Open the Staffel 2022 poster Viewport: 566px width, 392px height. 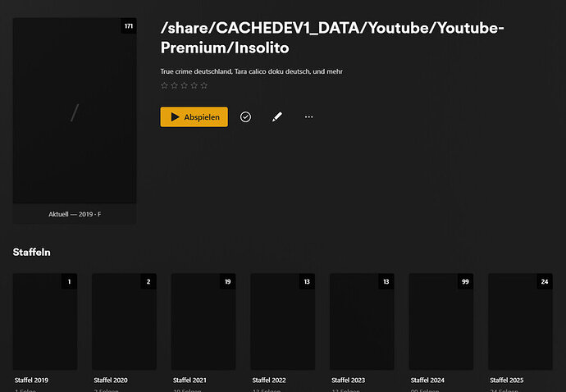click(x=283, y=321)
